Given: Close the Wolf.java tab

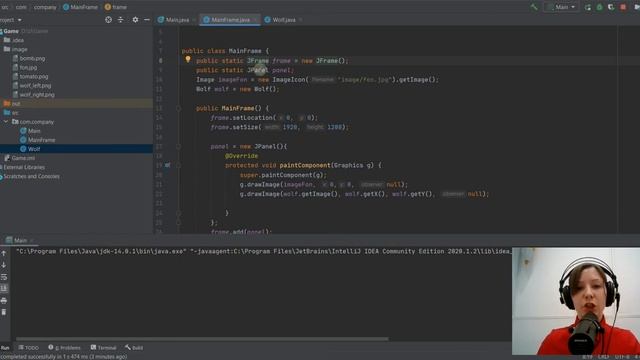Looking at the screenshot, I should click(301, 20).
